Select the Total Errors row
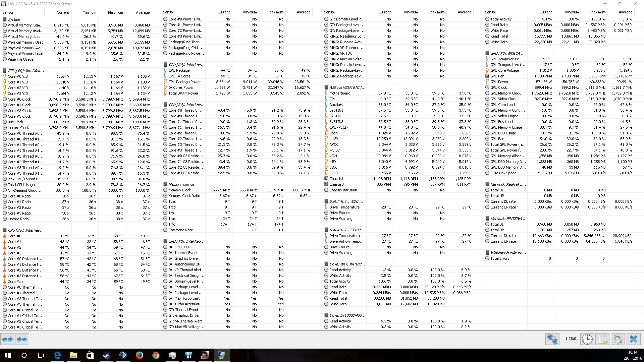644x362 pixels. (x=499, y=258)
